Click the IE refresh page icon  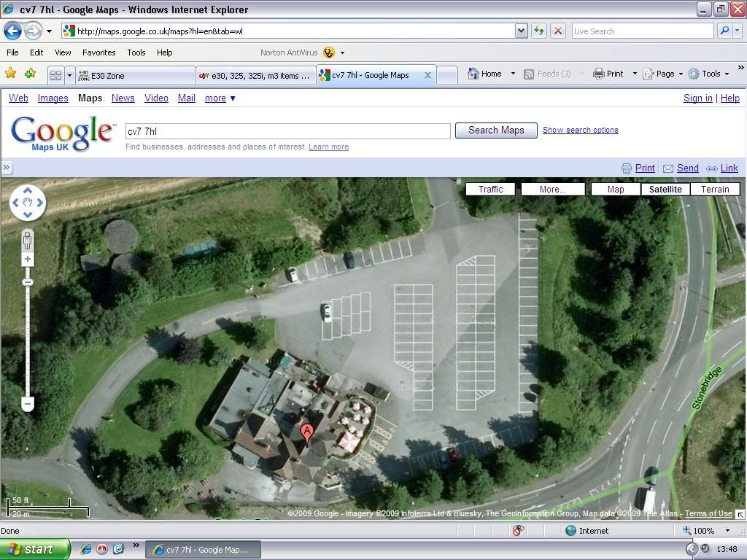coord(539,31)
